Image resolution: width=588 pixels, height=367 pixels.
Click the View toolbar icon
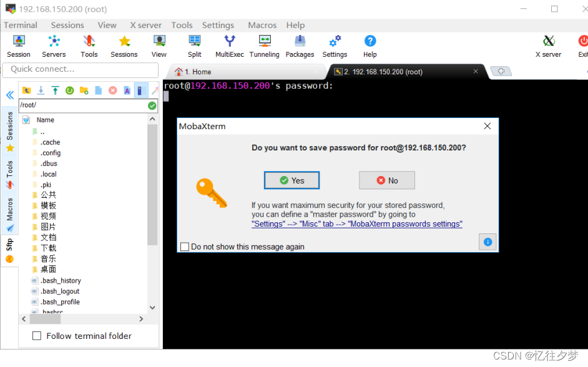pos(159,46)
